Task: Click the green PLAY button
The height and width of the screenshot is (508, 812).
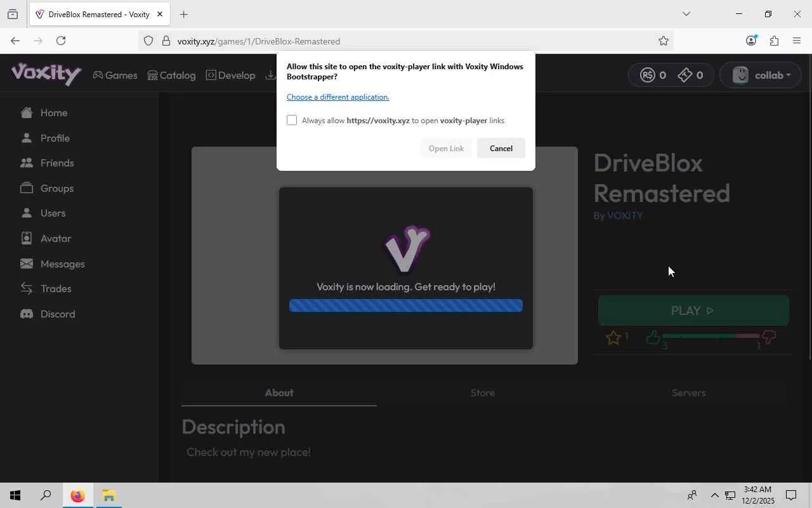Action: point(693,311)
